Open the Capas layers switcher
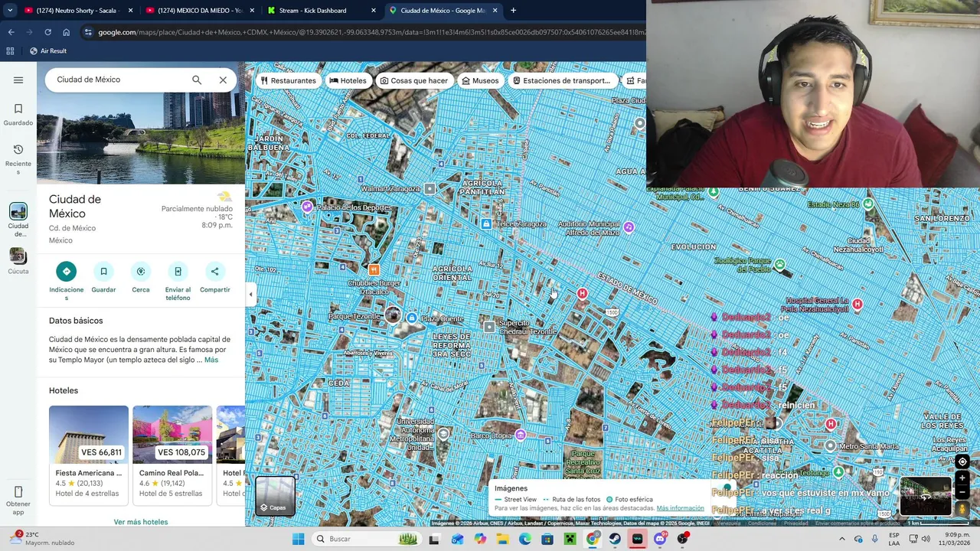This screenshot has height=551, width=980. coord(275,495)
